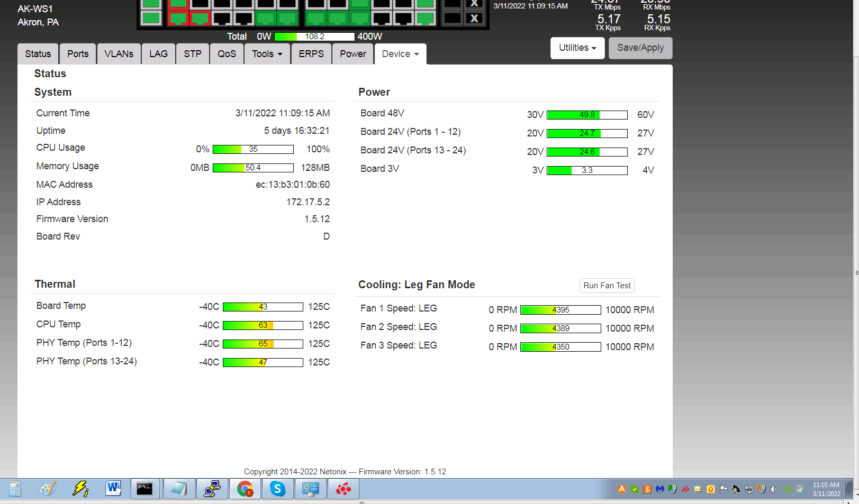
Task: Go to the ERPS tab
Action: (311, 54)
